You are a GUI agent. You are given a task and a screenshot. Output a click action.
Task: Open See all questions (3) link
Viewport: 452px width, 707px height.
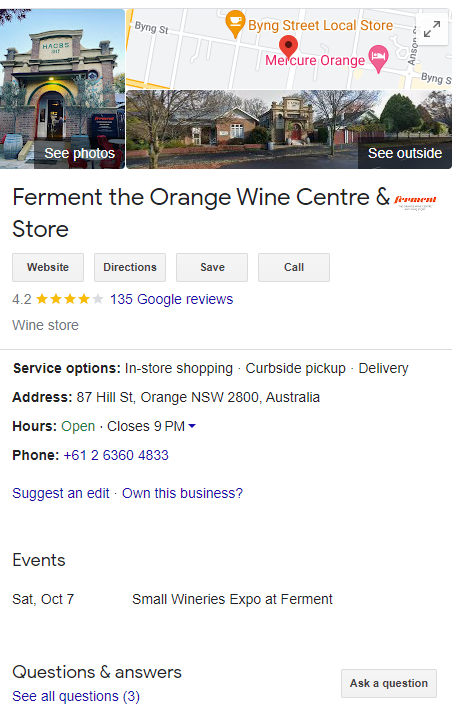76,696
